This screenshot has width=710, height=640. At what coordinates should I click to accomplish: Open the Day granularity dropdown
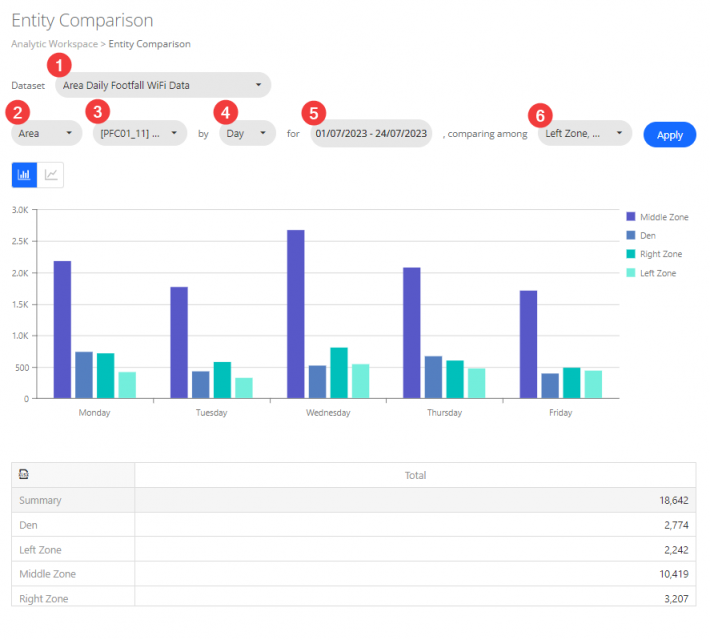tap(247, 133)
